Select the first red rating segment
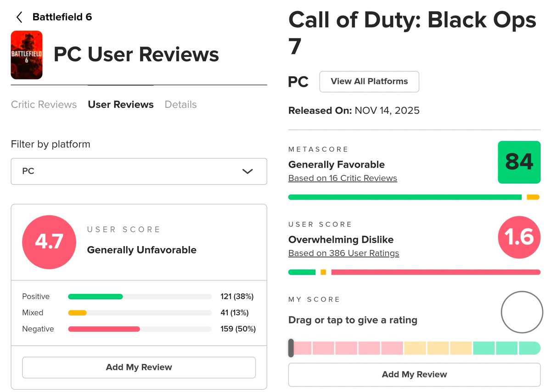Screen dimensions: 551x392 [303, 348]
